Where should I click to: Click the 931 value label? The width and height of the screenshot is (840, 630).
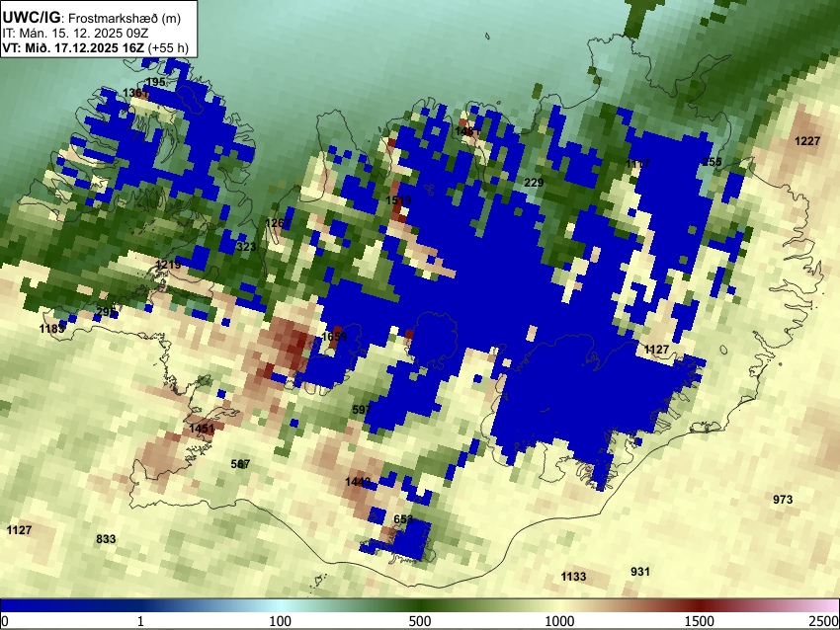click(x=640, y=572)
